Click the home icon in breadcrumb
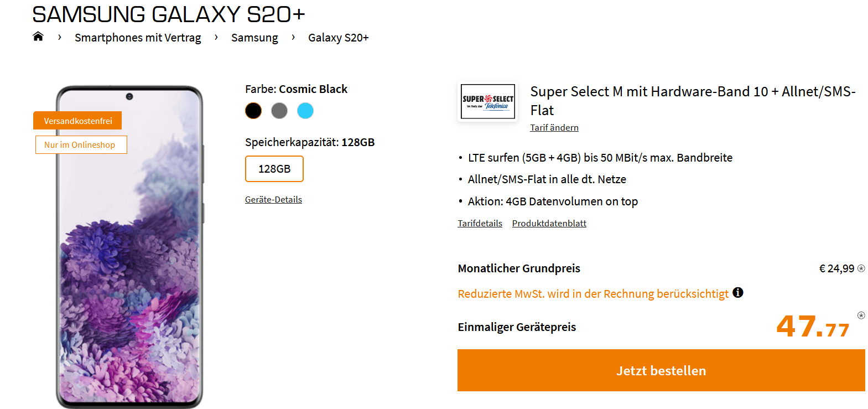Image resolution: width=868 pixels, height=409 pixels. (38, 37)
